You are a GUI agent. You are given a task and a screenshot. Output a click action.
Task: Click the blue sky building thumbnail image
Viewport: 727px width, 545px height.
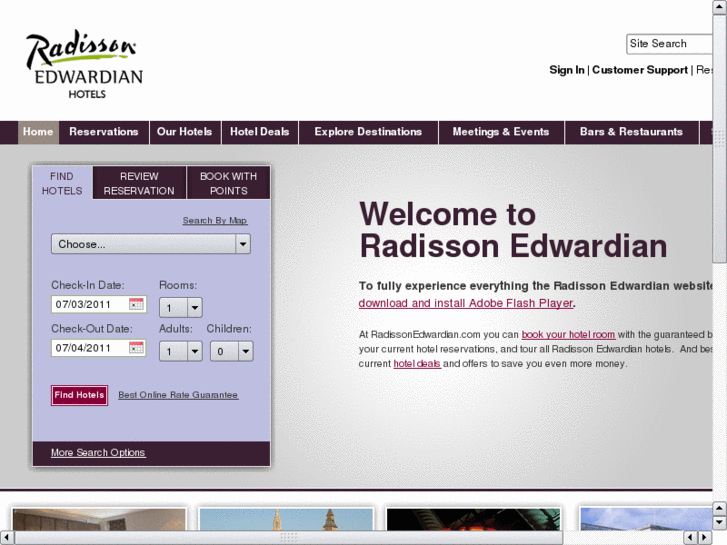pos(646,519)
